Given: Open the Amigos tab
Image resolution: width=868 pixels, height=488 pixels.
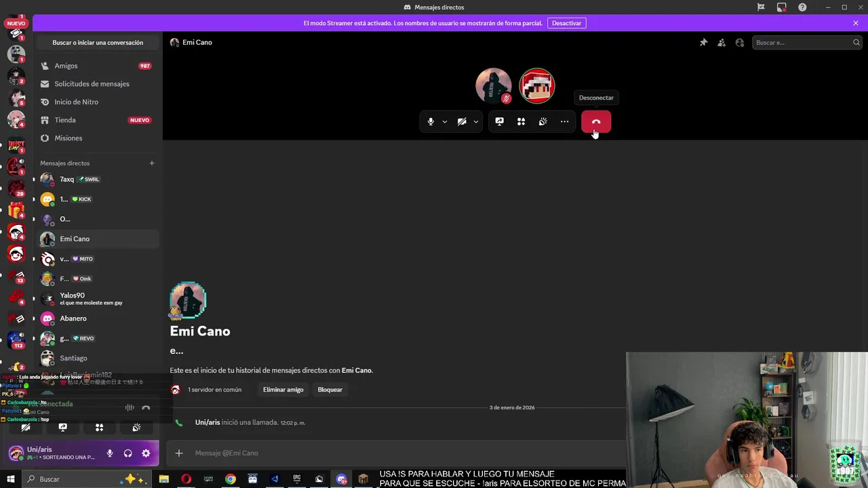Looking at the screenshot, I should 97,66.
